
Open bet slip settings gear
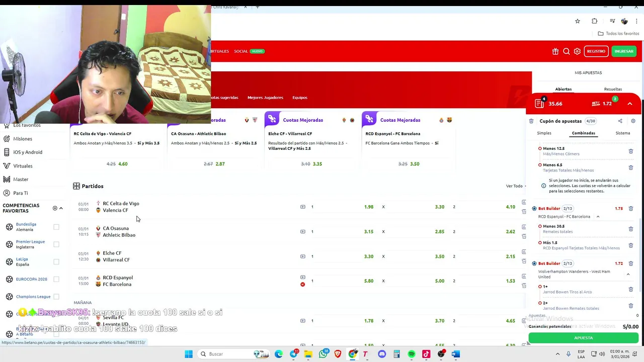[x=633, y=121]
